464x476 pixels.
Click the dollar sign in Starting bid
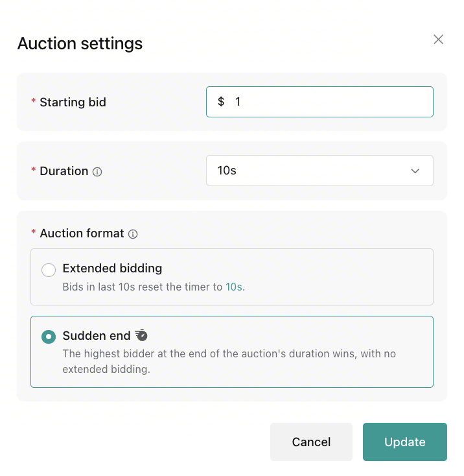click(221, 102)
